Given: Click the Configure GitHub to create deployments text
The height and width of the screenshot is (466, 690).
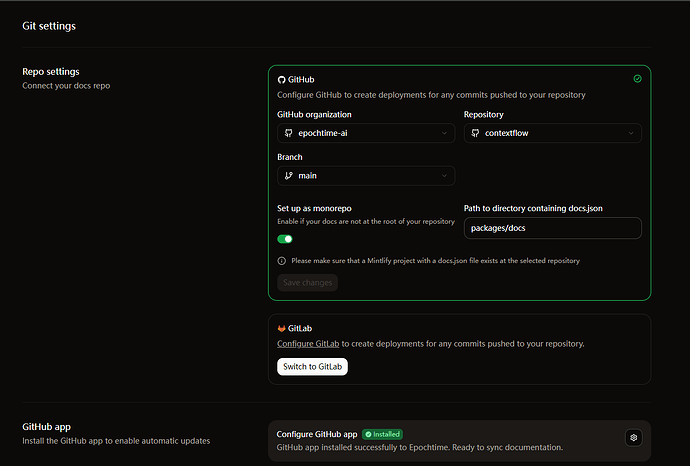Looking at the screenshot, I should [431, 95].
